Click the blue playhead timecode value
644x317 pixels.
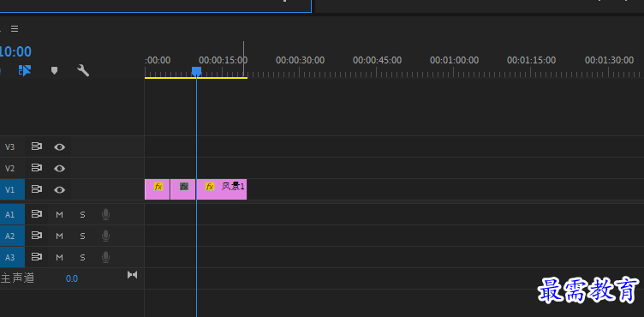coord(15,51)
